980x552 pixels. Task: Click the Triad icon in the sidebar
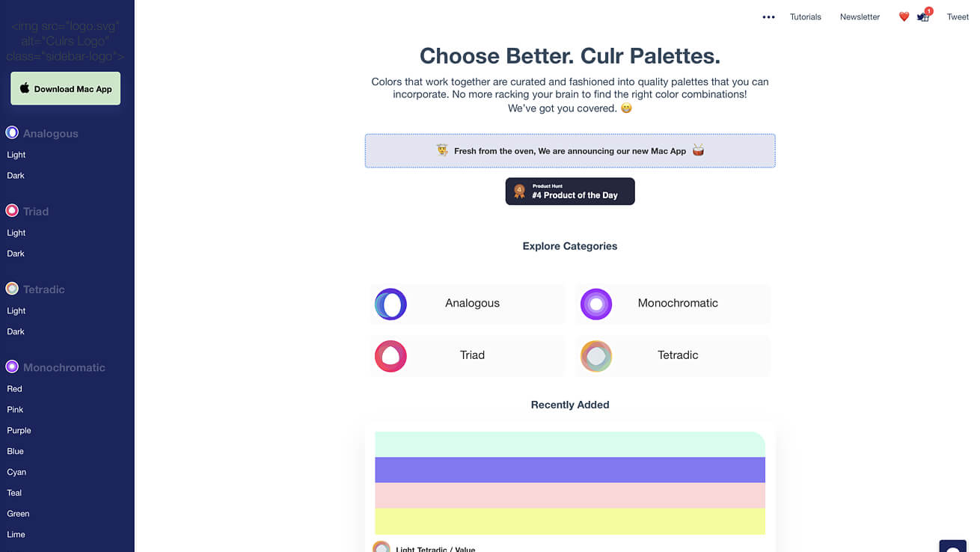(12, 211)
